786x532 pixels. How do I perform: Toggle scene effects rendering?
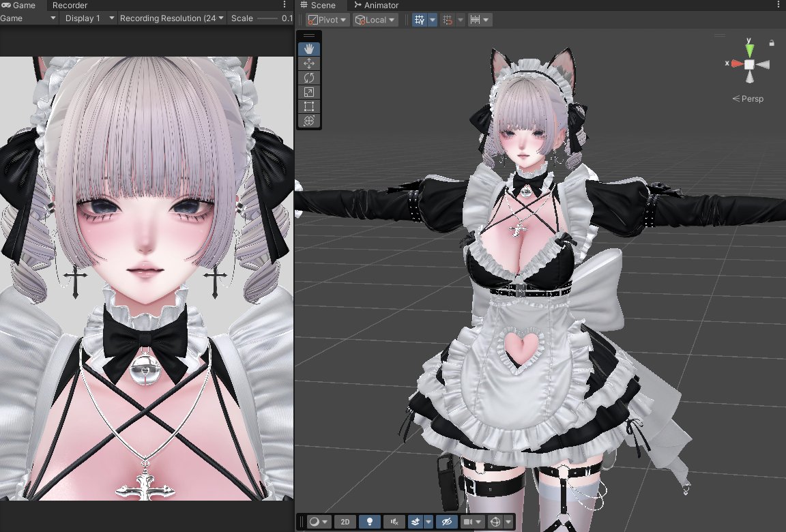click(x=415, y=522)
